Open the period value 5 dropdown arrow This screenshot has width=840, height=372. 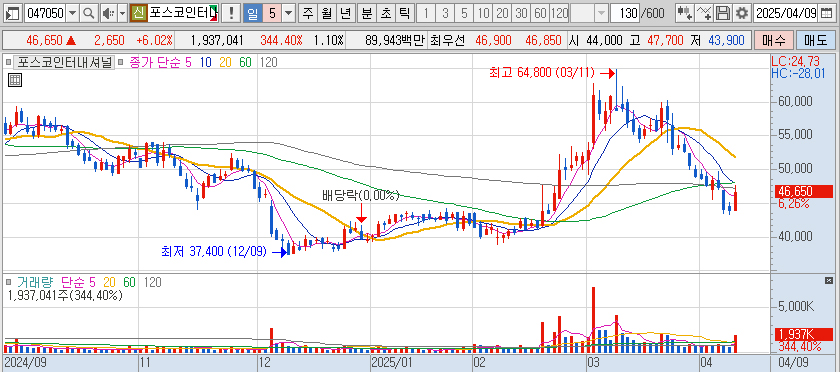pos(289,13)
